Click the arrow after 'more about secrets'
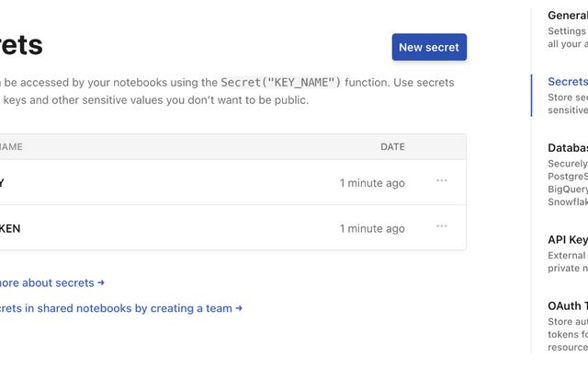 (x=101, y=283)
